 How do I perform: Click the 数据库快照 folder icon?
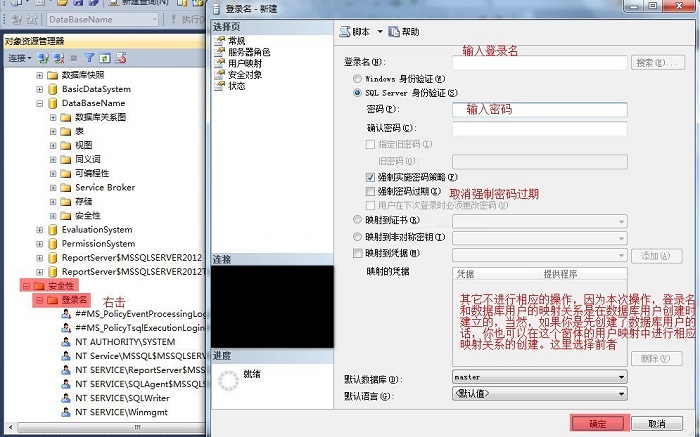click(53, 75)
